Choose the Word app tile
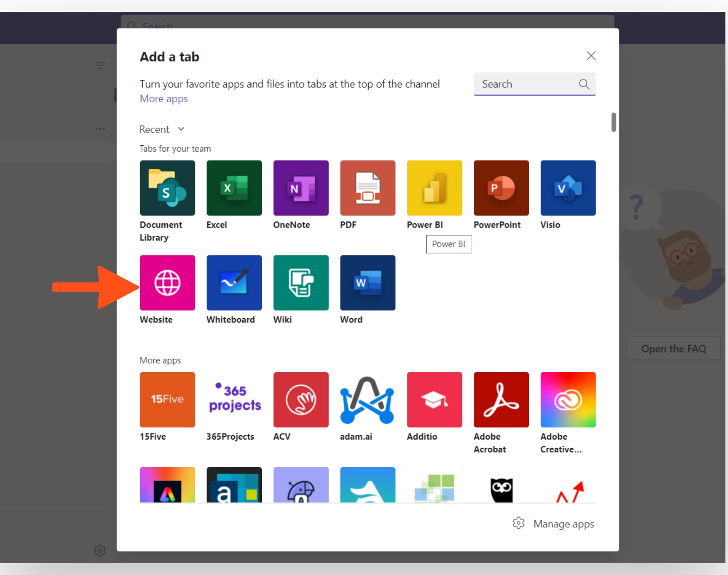 368,283
